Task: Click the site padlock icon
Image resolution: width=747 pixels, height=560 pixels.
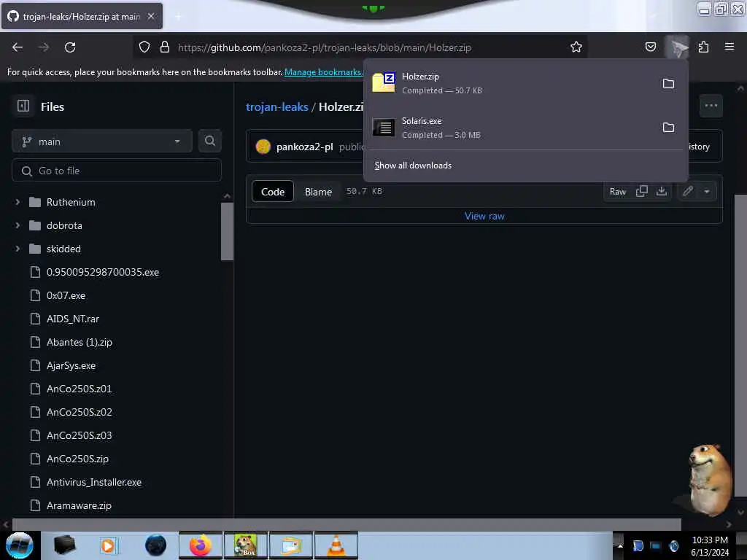Action: point(165,47)
